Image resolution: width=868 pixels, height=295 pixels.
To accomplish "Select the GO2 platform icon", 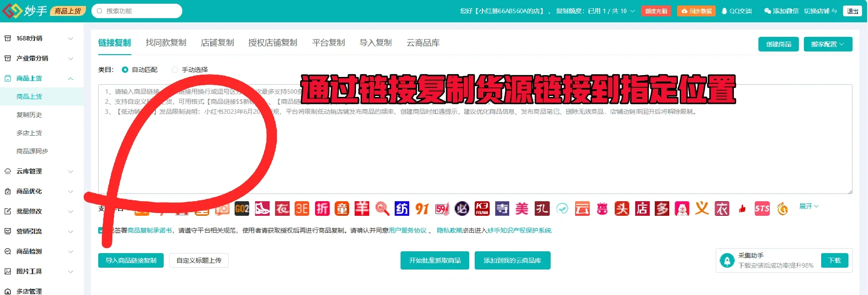I will [x=242, y=209].
